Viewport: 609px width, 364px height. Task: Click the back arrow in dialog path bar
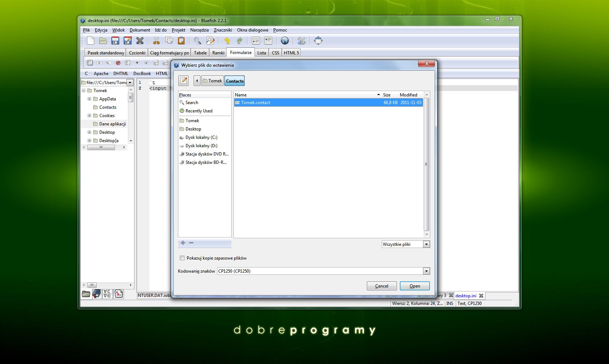(197, 81)
